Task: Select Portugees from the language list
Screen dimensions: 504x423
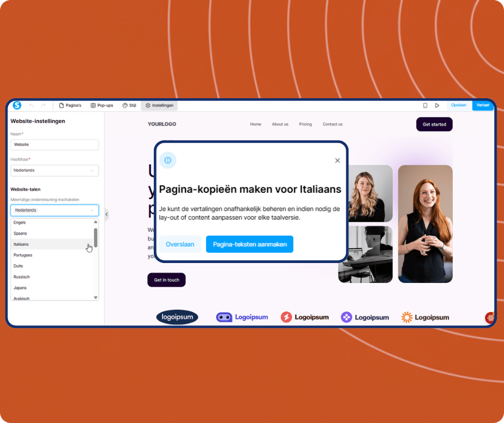Action: 52,256
